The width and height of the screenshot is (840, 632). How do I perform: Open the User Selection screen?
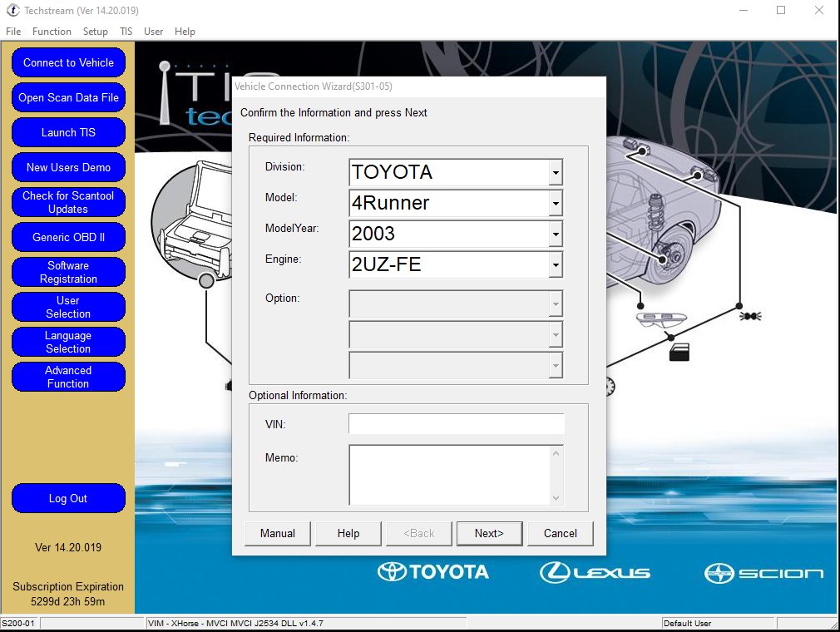68,307
